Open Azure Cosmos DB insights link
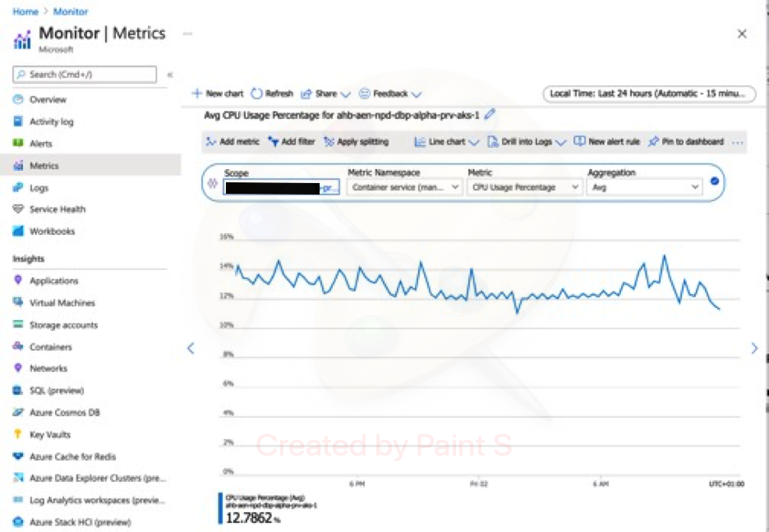The height and width of the screenshot is (532, 769). coord(65,412)
